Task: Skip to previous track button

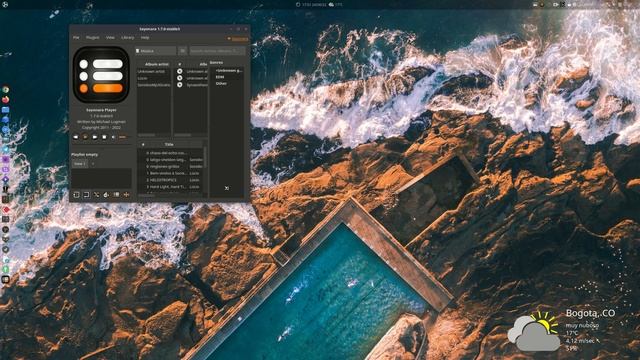Action: [76, 137]
